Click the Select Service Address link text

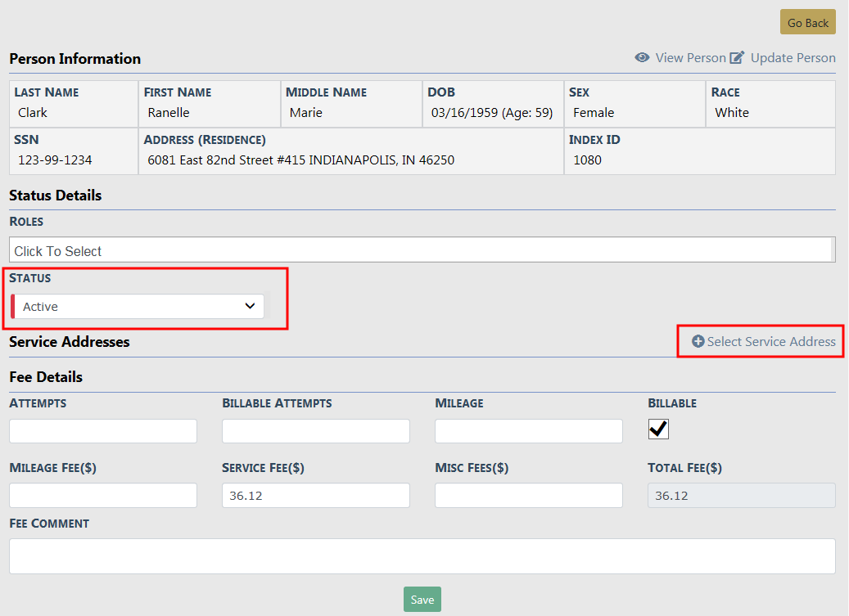(x=771, y=342)
